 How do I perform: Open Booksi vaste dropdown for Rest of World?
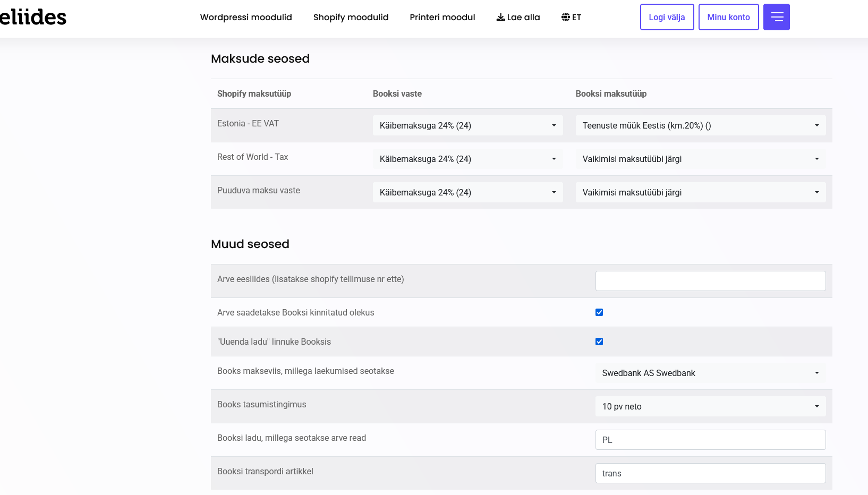tap(467, 159)
